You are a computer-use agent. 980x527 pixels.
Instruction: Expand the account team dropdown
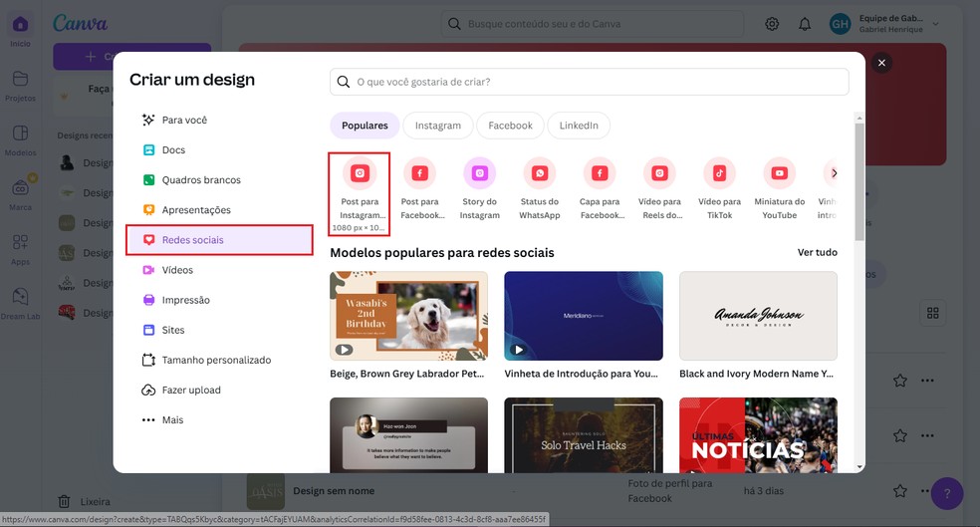point(935,24)
